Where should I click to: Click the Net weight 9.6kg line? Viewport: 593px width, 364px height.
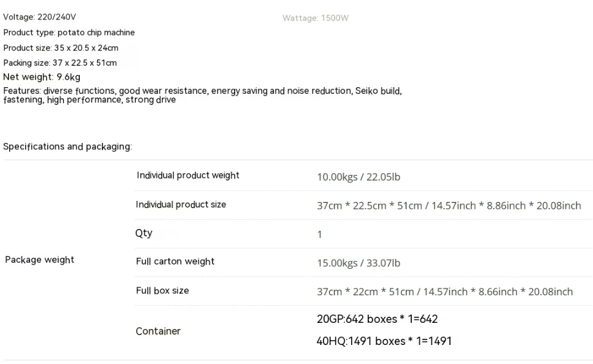42,77
